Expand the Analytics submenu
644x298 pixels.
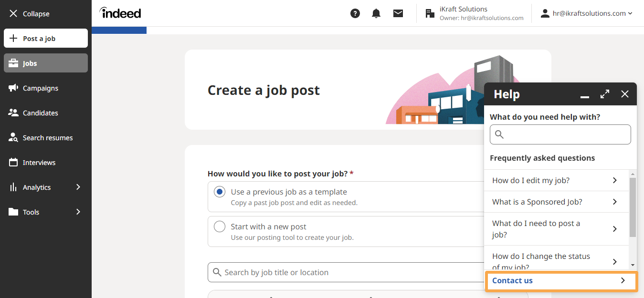coord(78,187)
